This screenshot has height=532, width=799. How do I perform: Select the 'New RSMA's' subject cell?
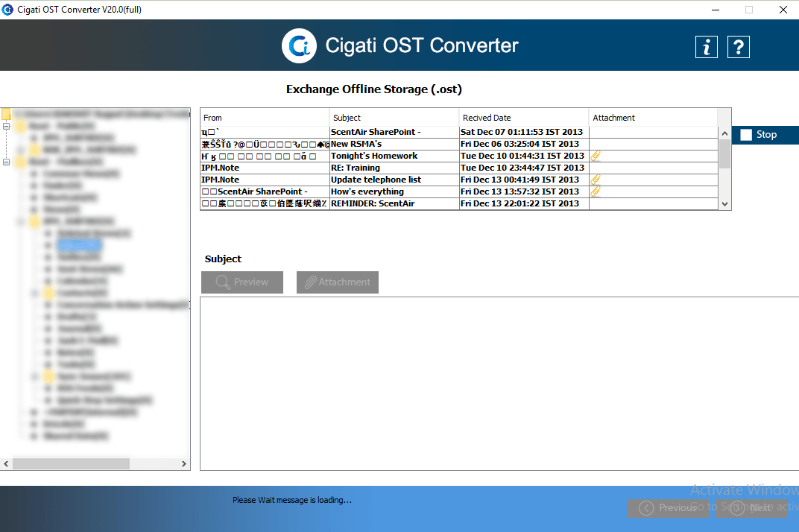(394, 145)
